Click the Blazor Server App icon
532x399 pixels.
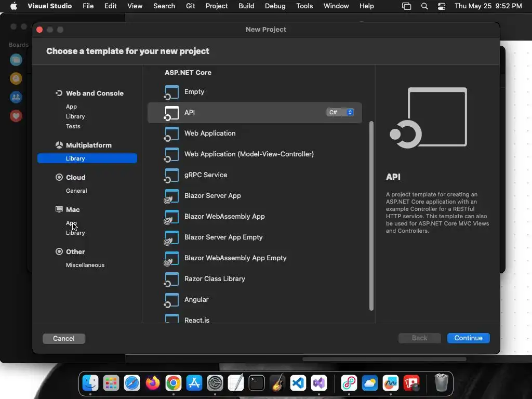[x=171, y=196]
